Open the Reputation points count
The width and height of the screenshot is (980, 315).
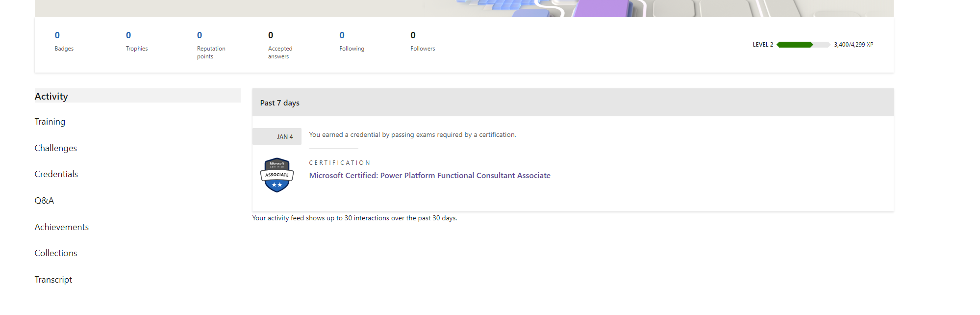(x=200, y=35)
